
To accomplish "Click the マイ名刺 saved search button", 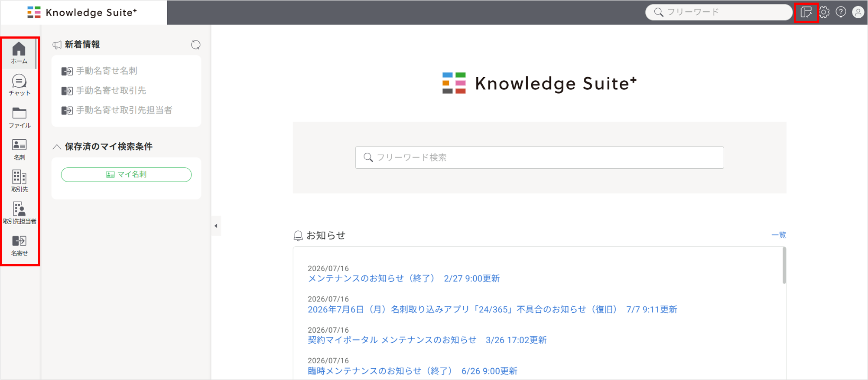I will click(x=126, y=174).
